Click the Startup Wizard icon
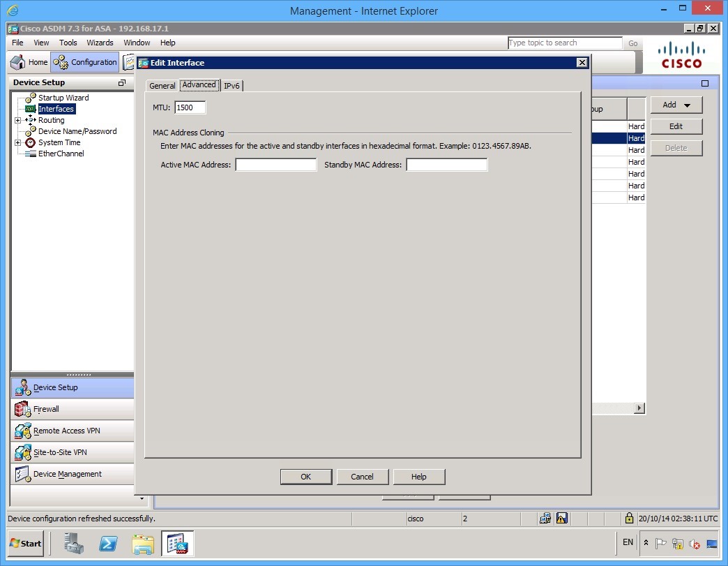 coord(31,98)
